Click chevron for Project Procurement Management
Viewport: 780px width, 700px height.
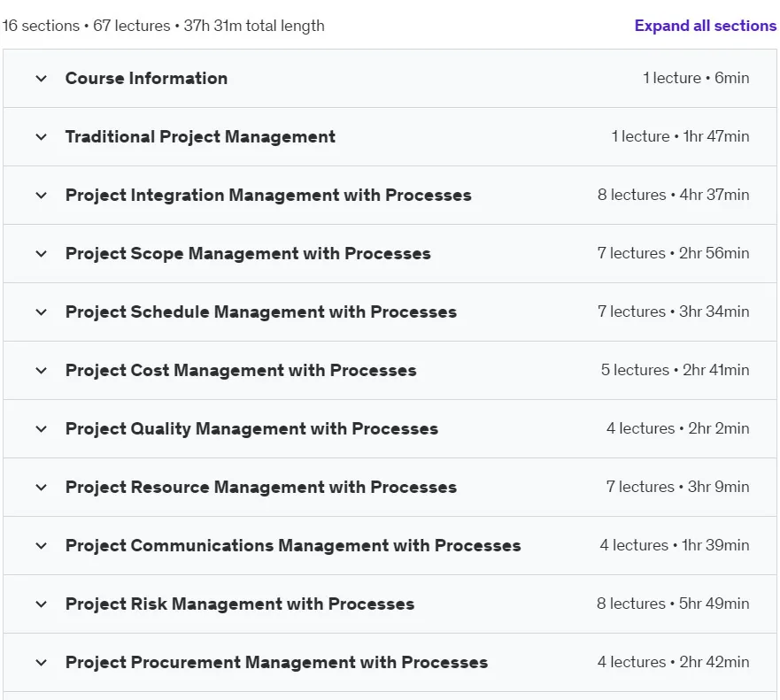click(42, 663)
